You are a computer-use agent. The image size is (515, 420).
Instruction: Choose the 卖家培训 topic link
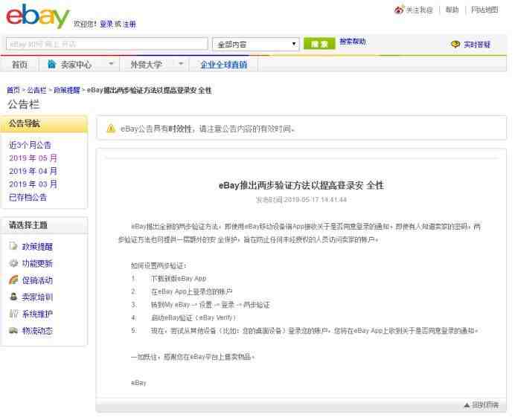tap(37, 297)
